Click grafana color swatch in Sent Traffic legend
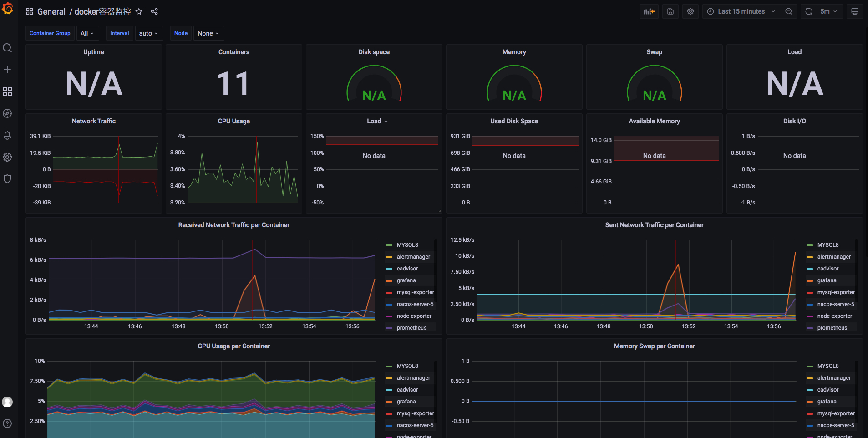 coord(810,281)
